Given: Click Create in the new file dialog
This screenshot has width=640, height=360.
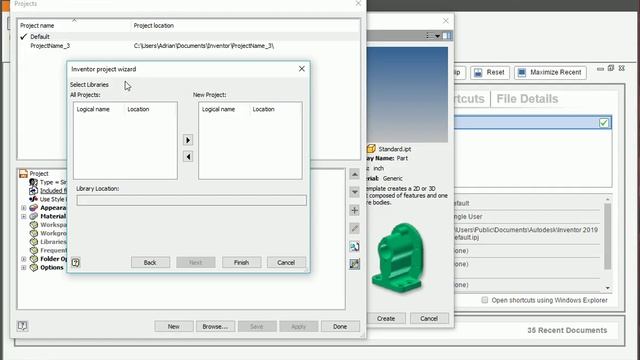Looking at the screenshot, I should click(x=386, y=318).
